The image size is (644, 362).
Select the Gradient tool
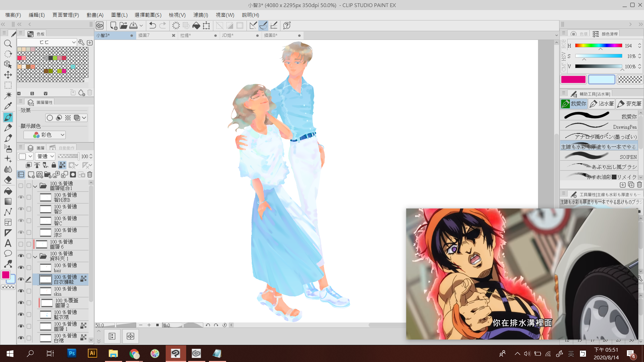pyautogui.click(x=8, y=201)
